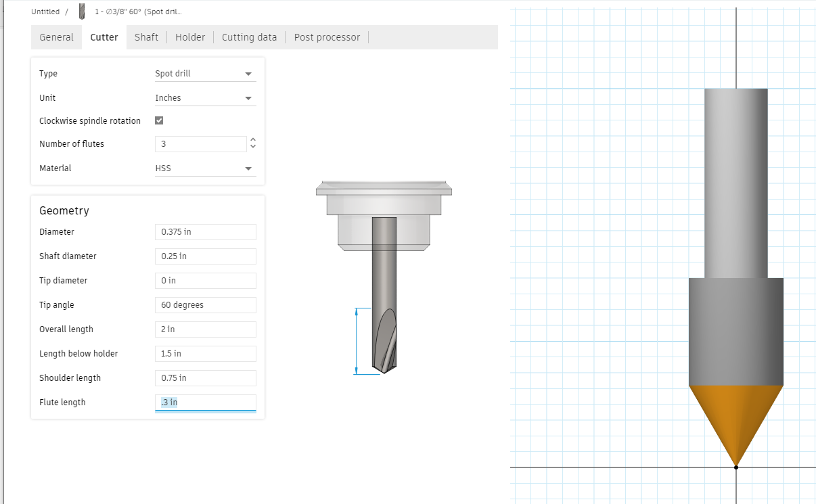Click the fluted cutter in preview illustration
This screenshot has width=816, height=504.
pyautogui.click(x=384, y=341)
